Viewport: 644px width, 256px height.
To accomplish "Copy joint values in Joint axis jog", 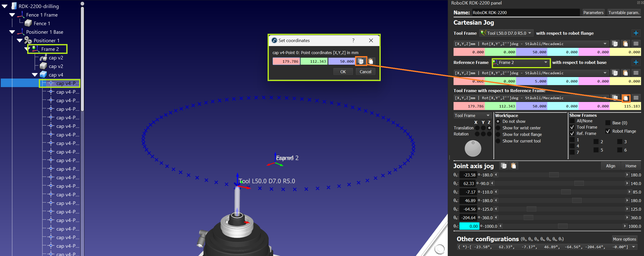I will (x=504, y=166).
